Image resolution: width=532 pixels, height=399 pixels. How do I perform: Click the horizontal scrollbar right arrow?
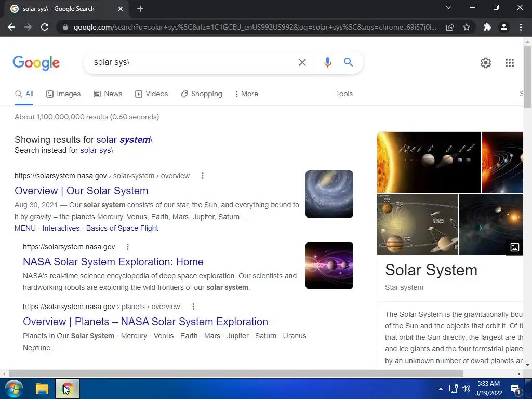click(519, 374)
